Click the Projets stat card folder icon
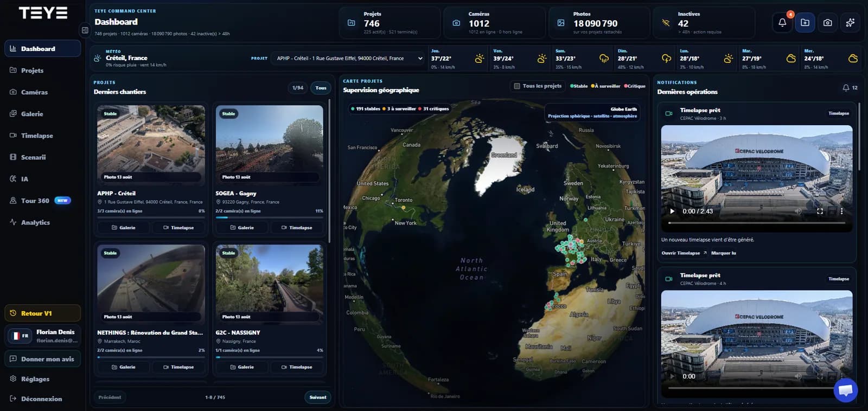 [x=351, y=23]
